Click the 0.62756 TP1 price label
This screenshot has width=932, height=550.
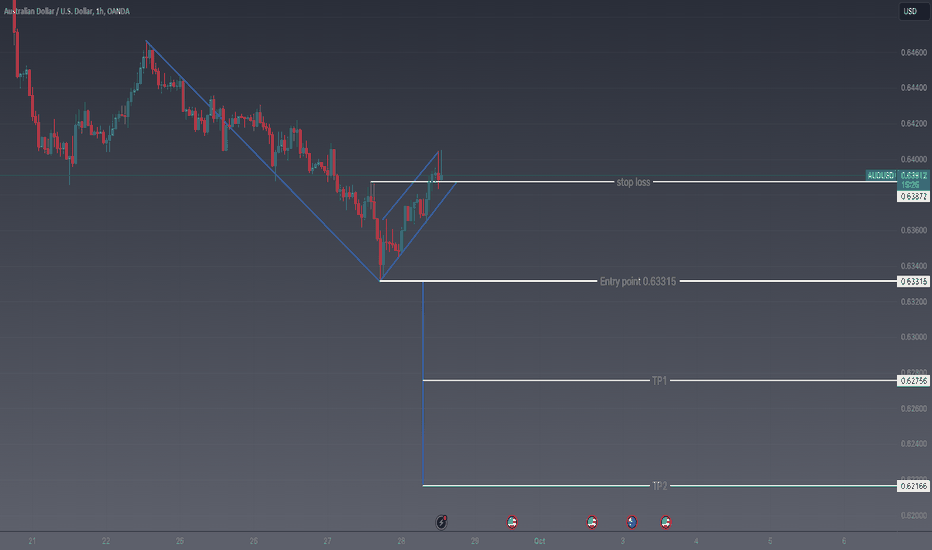coord(914,381)
